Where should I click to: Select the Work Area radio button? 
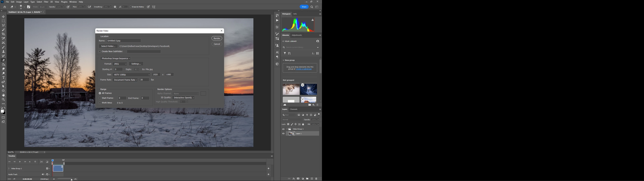tap(100, 103)
